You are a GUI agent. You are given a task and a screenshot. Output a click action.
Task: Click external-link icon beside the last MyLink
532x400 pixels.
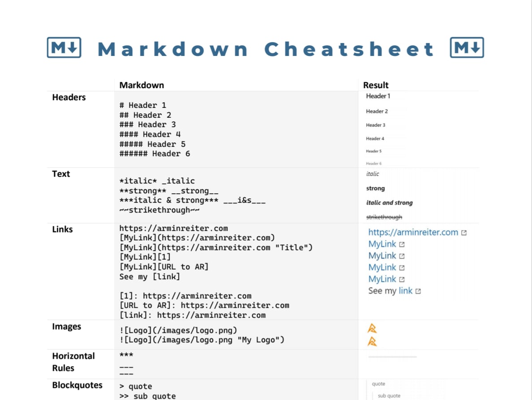coord(402,280)
